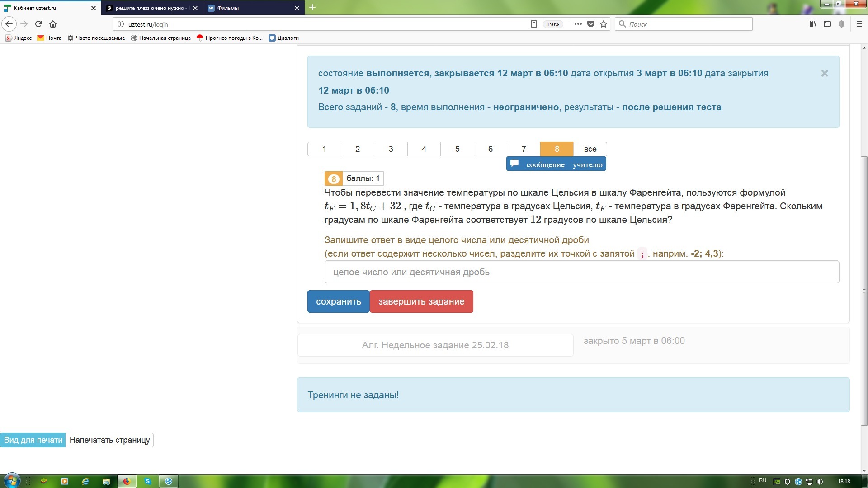Show all questions with все
Image resolution: width=868 pixels, height=488 pixels.
pos(590,149)
